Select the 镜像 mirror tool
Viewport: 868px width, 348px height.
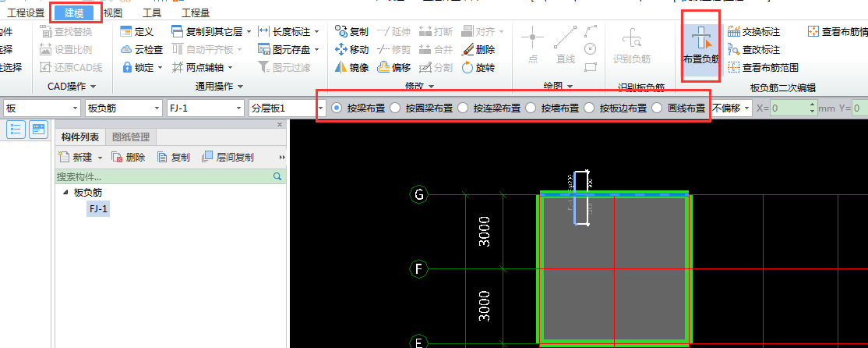pyautogui.click(x=351, y=67)
